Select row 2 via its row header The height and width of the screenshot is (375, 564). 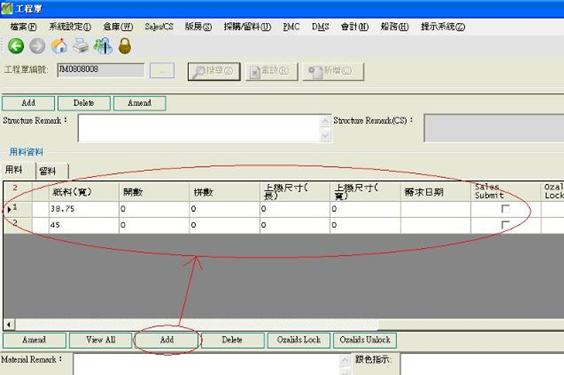[18, 225]
